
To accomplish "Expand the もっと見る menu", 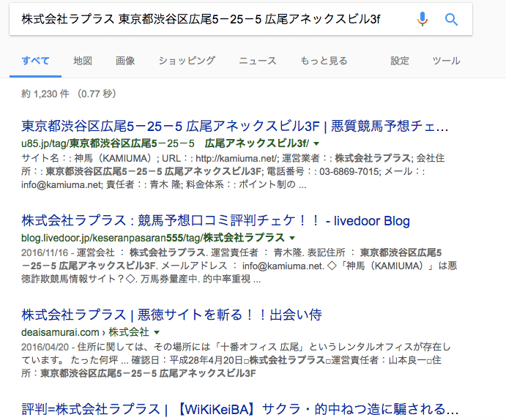I will click(x=324, y=61).
